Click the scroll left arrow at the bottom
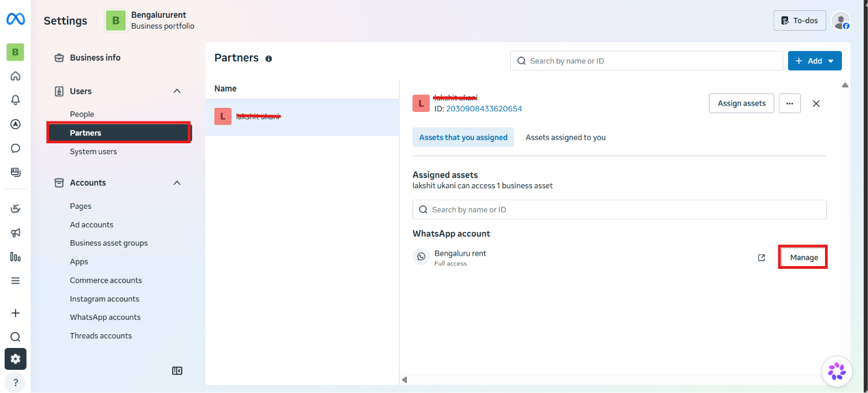 point(404,379)
